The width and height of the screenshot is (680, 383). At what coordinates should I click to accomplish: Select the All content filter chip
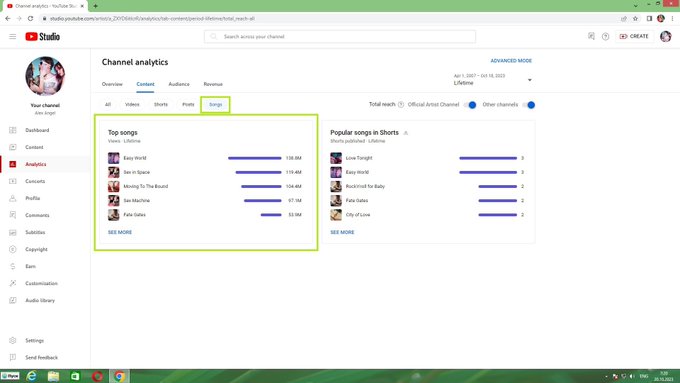tap(108, 105)
